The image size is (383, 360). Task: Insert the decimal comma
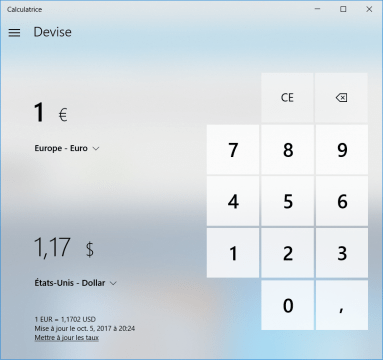pyautogui.click(x=342, y=305)
